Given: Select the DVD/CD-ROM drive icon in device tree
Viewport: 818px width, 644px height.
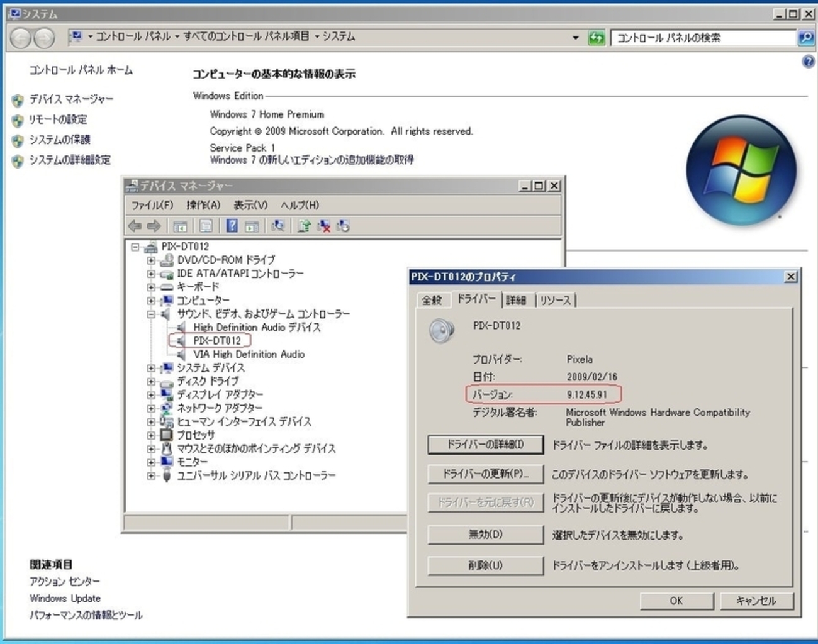Looking at the screenshot, I should (x=167, y=260).
